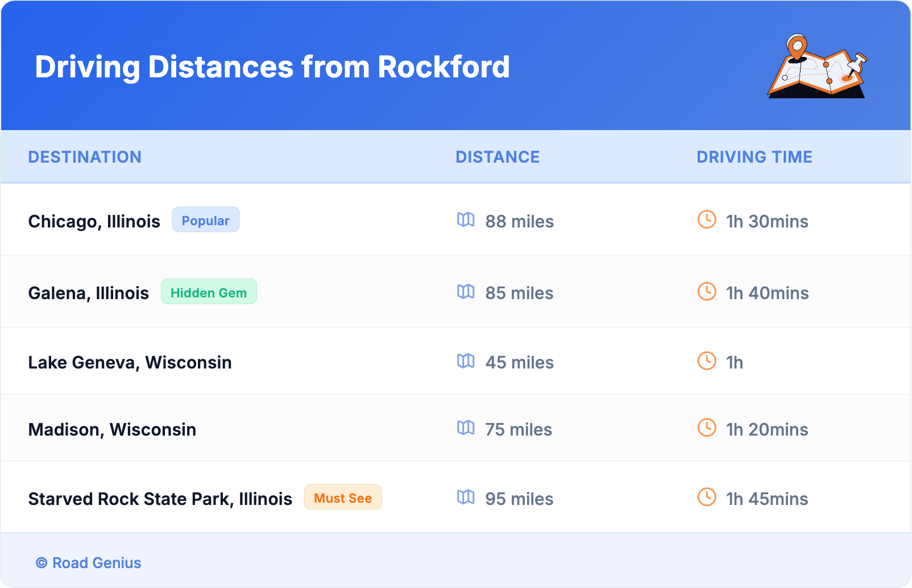912x588 pixels.
Task: Click the map illustration with pin in header
Action: coord(818,67)
